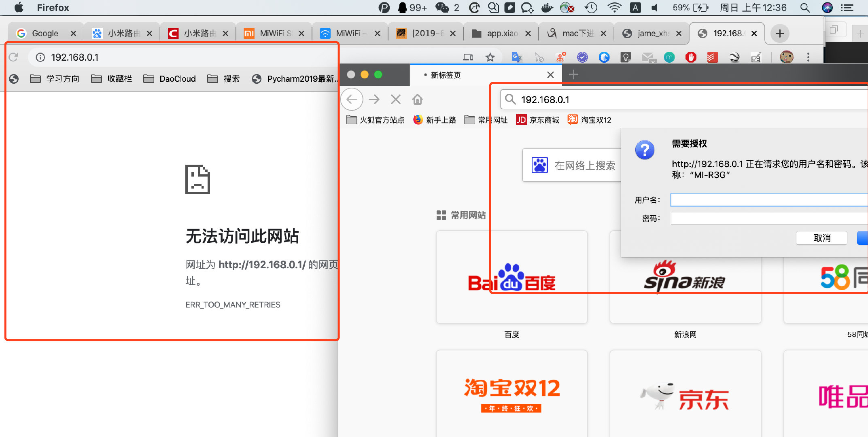Go back in Firefox window
Screen dimensions: 868x437
point(352,99)
